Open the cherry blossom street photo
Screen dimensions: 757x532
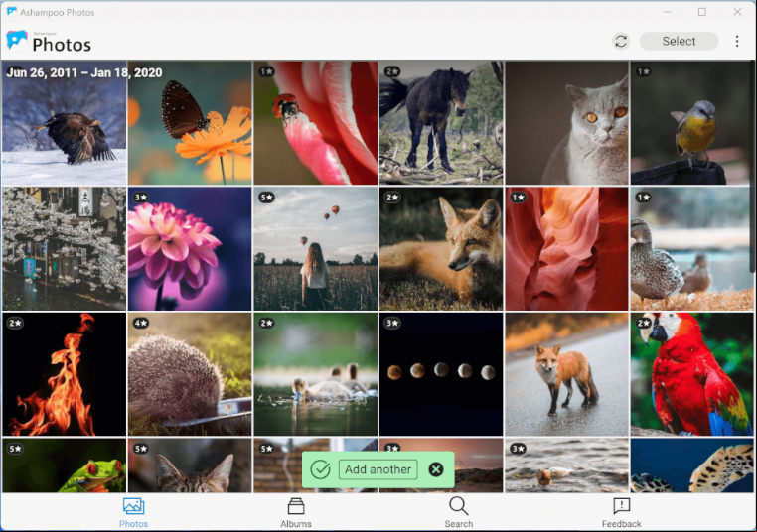(65, 248)
